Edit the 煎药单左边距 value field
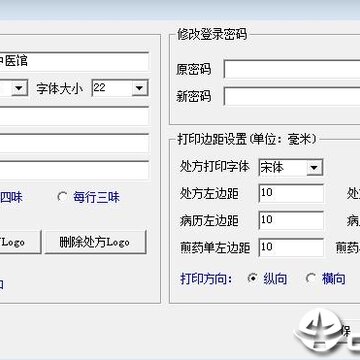360x360 pixels. [291, 248]
